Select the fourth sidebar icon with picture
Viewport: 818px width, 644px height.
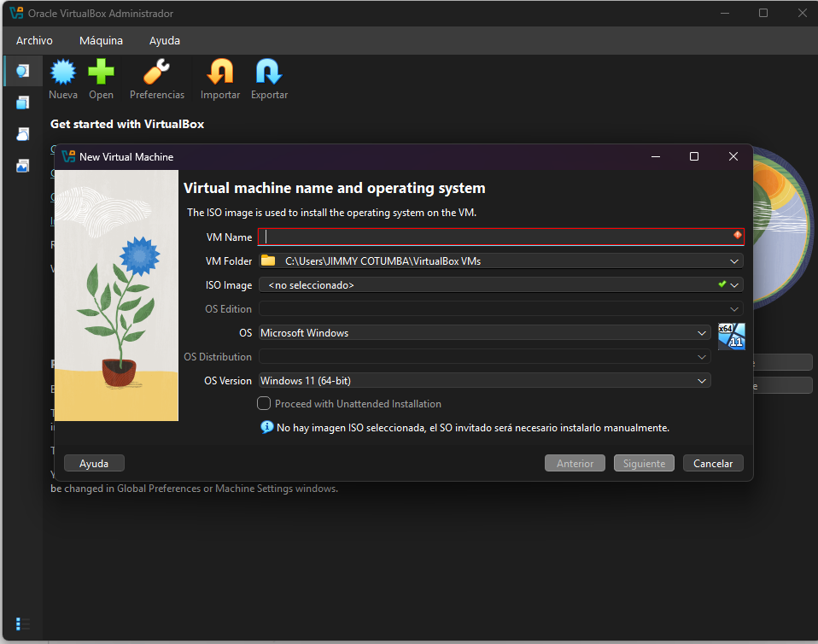22,166
